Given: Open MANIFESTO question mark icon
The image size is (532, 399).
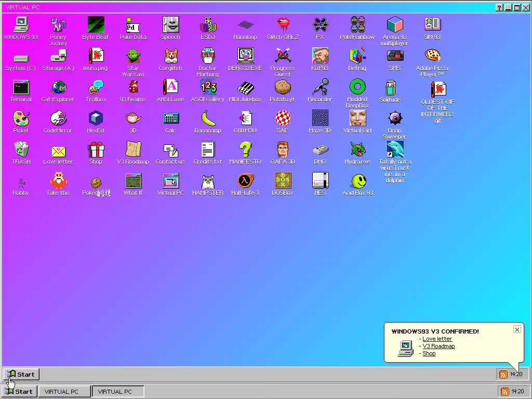Looking at the screenshot, I should coord(245,150).
